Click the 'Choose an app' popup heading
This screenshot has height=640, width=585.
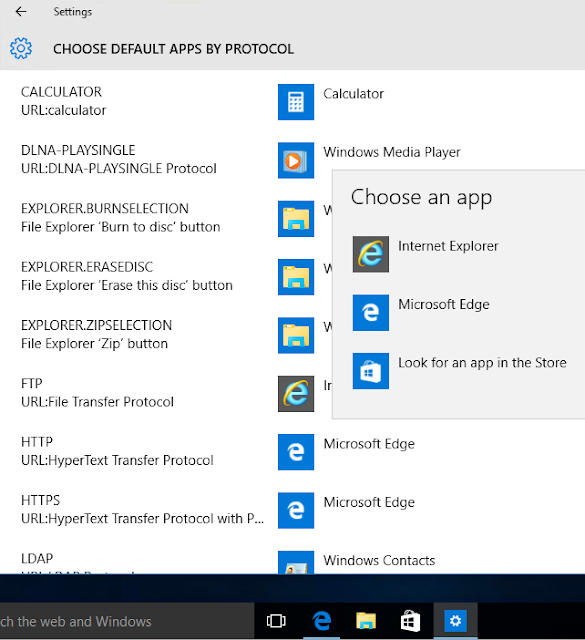pos(421,198)
